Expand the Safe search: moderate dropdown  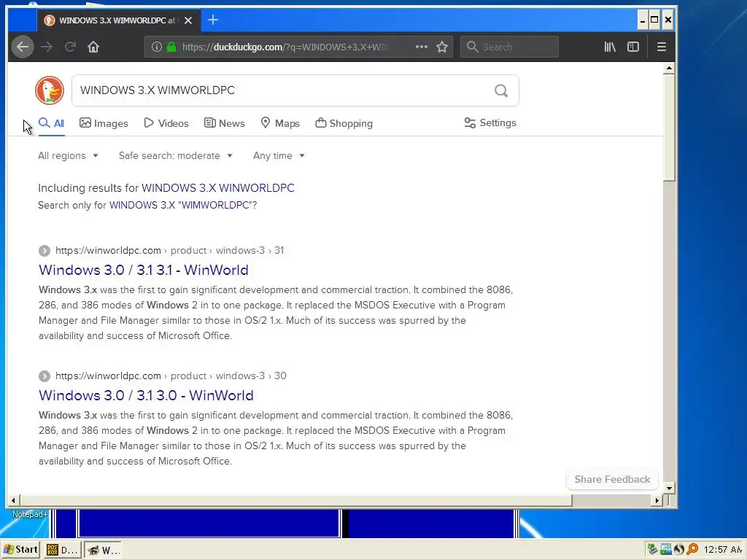(175, 156)
